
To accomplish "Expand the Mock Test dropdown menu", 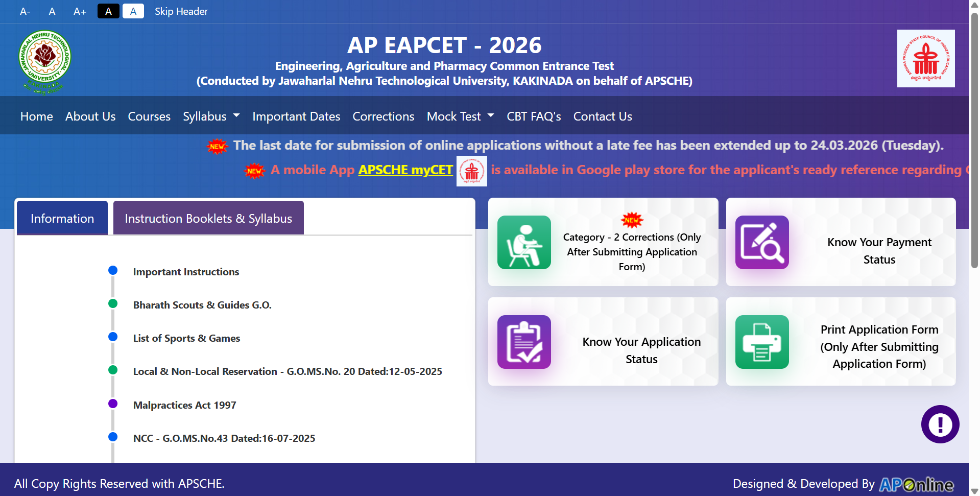I will 460,116.
